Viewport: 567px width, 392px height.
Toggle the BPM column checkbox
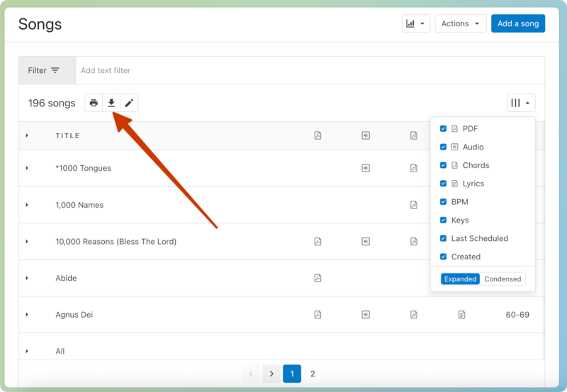click(x=444, y=202)
